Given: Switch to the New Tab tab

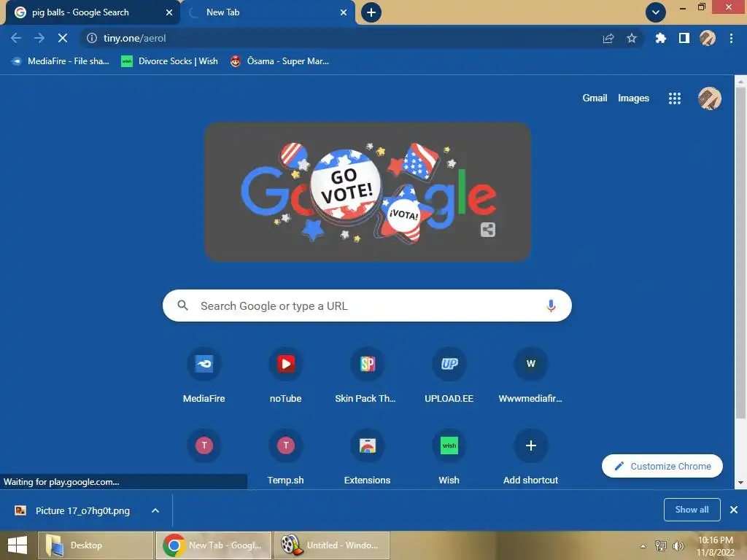Looking at the screenshot, I should pos(268,12).
